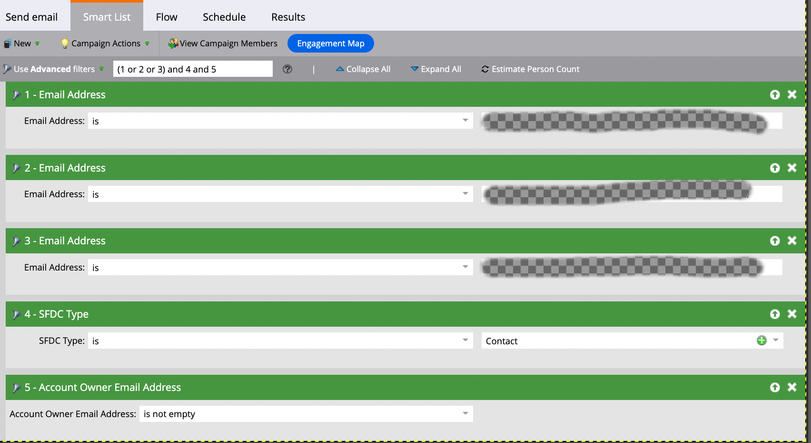
Task: Remove filter 5 Account Owner Email Address
Action: (x=792, y=387)
